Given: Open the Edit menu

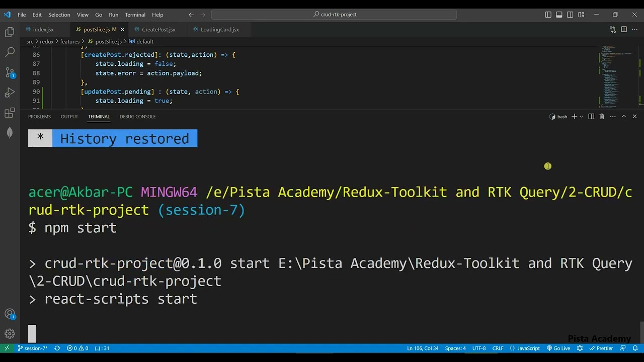Looking at the screenshot, I should (x=37, y=15).
